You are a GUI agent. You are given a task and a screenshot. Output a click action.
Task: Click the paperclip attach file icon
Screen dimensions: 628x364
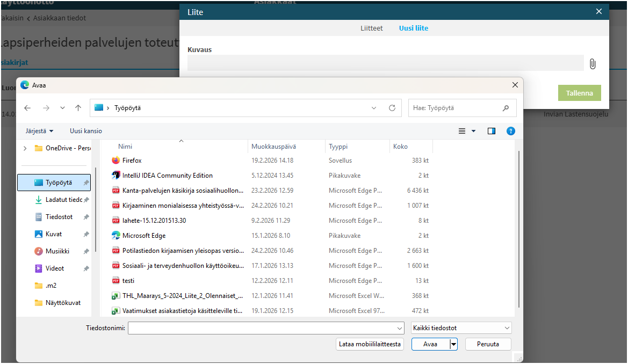(x=593, y=64)
